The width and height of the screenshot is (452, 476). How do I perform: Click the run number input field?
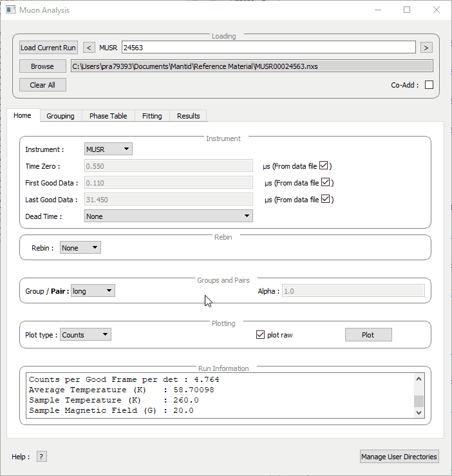coord(268,48)
